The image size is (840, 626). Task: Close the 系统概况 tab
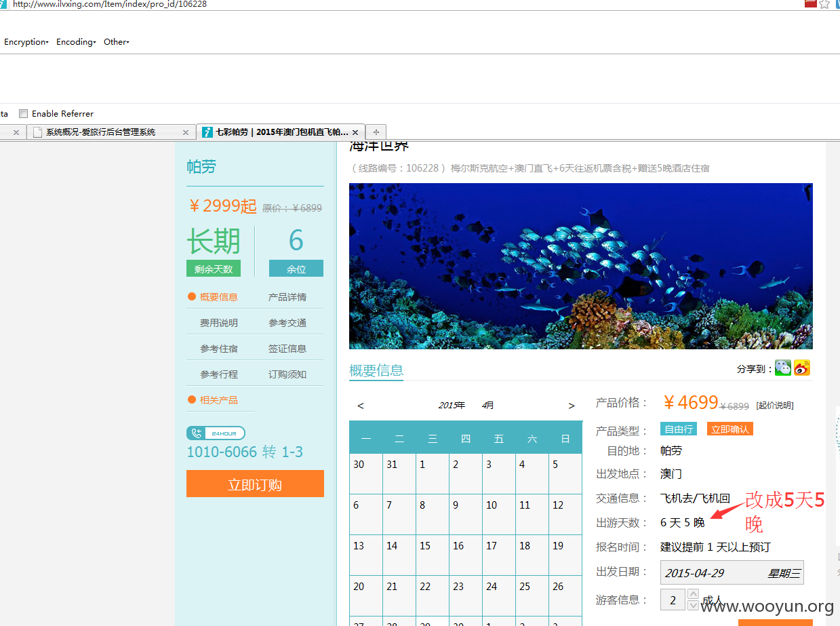[186, 133]
